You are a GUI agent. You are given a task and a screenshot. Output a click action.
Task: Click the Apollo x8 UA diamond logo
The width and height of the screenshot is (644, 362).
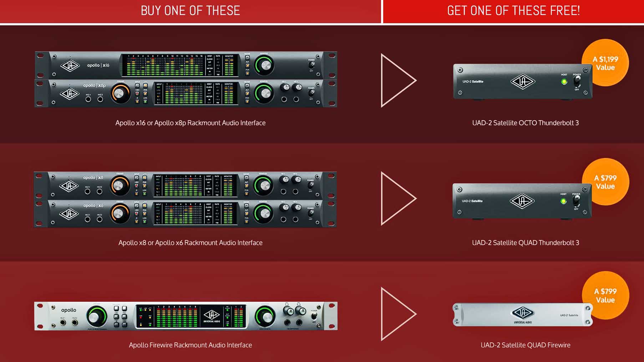[x=69, y=186]
